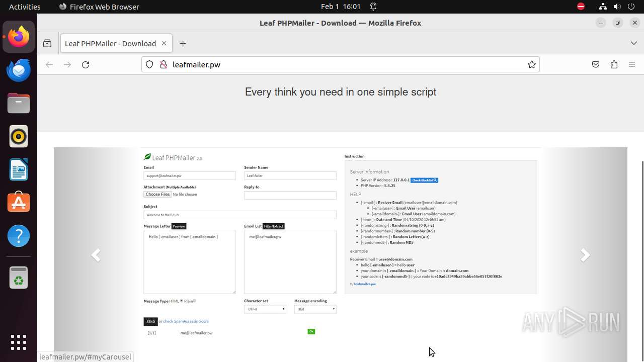Image resolution: width=644 pixels, height=362 pixels.
Task: Click Choose Files attachment button in slide
Action: coord(157,194)
